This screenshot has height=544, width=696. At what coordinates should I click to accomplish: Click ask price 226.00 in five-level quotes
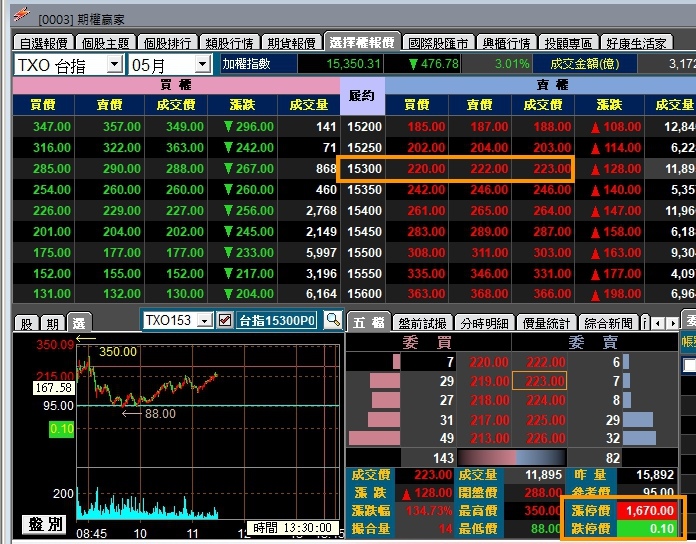coord(546,438)
